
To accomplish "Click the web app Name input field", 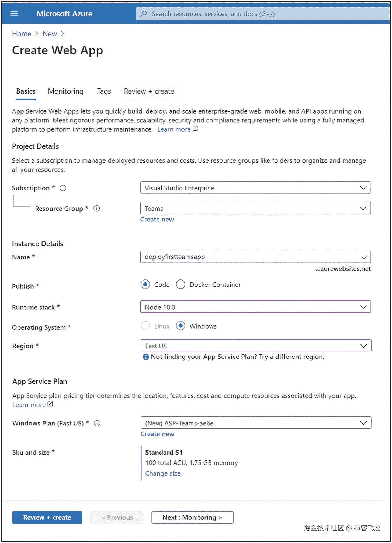I will (251, 257).
